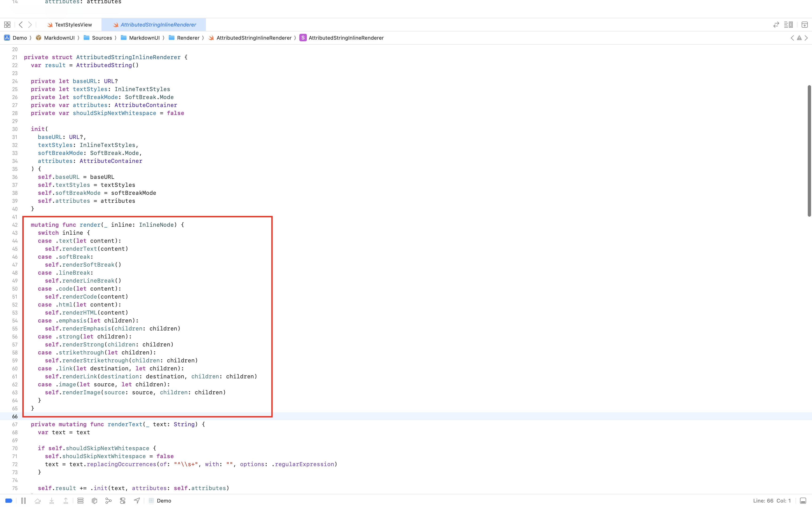The image size is (812, 507).
Task: Open the related items grid menu
Action: tap(7, 25)
